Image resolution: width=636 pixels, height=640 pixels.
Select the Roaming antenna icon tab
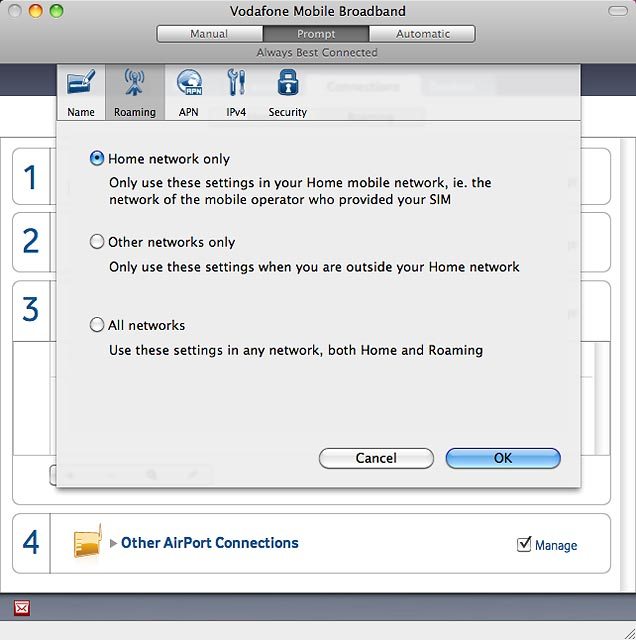135,92
